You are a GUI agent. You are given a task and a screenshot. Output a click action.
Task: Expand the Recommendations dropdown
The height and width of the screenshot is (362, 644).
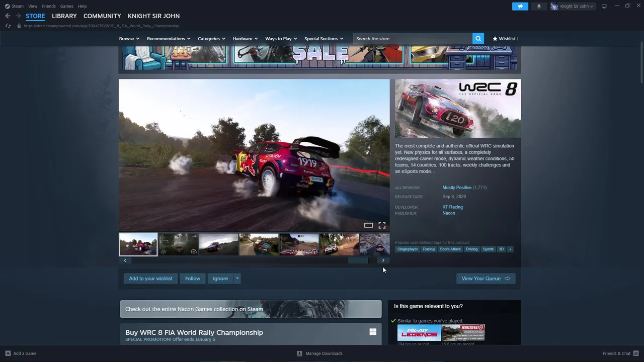pyautogui.click(x=168, y=38)
